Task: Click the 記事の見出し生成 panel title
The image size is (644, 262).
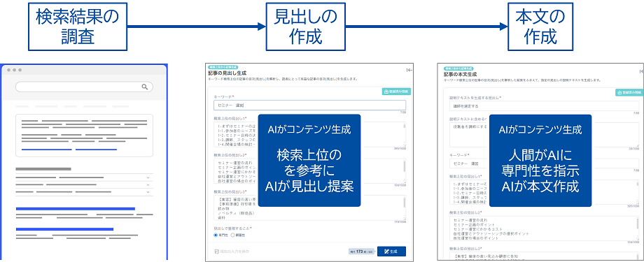Action: [x=227, y=73]
